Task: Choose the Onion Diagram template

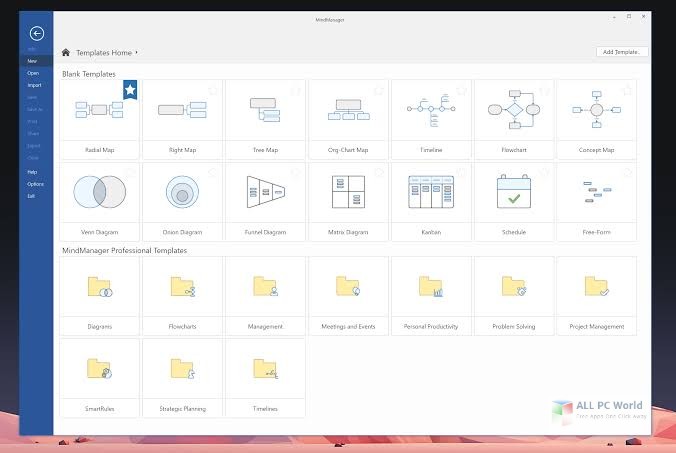Action: tap(182, 201)
